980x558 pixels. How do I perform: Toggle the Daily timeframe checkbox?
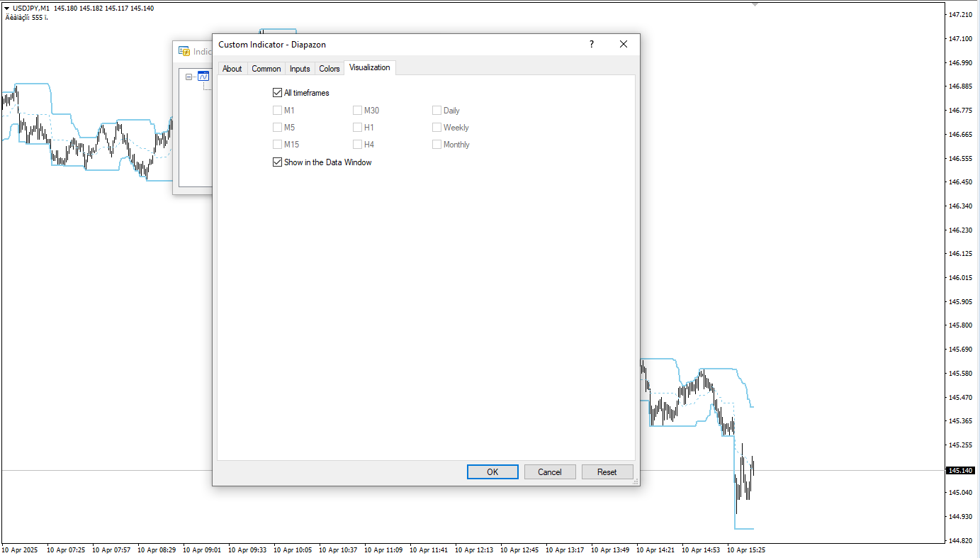437,111
